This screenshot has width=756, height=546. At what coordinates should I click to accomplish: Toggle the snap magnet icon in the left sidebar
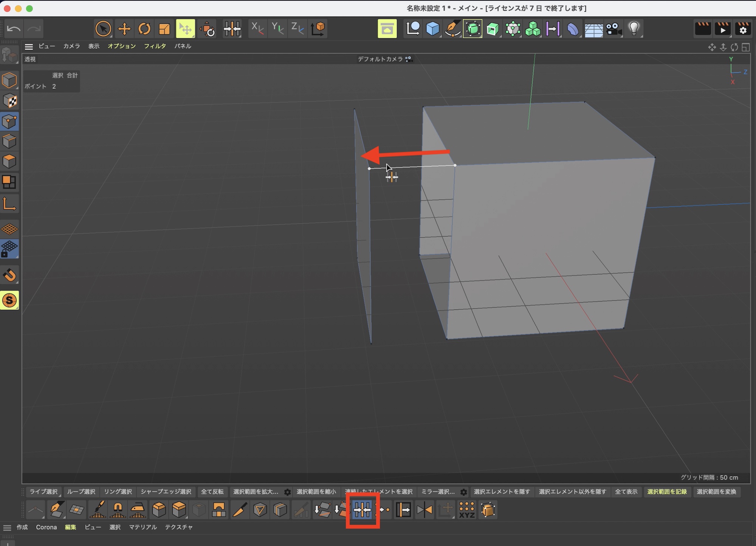pos(9,275)
